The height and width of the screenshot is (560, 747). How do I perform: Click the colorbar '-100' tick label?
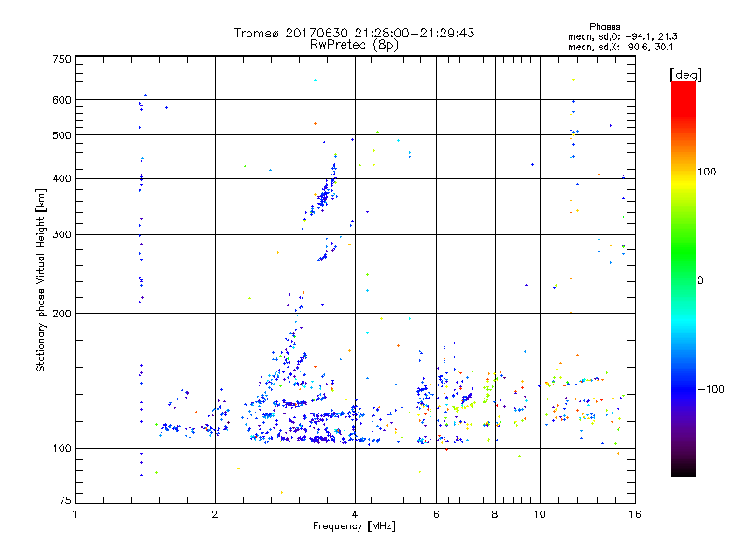point(711,389)
